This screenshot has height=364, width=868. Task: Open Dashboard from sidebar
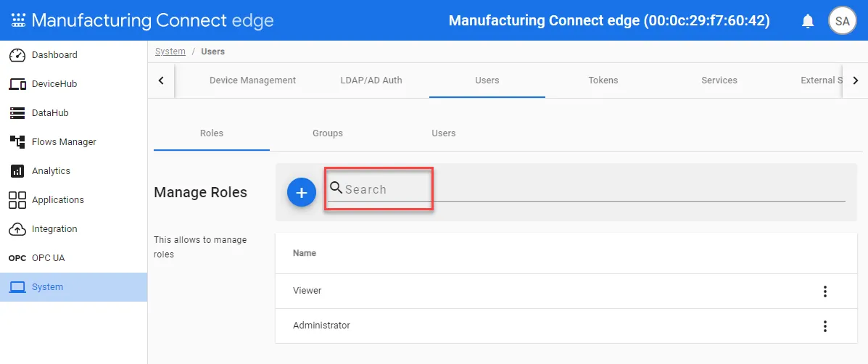point(74,55)
